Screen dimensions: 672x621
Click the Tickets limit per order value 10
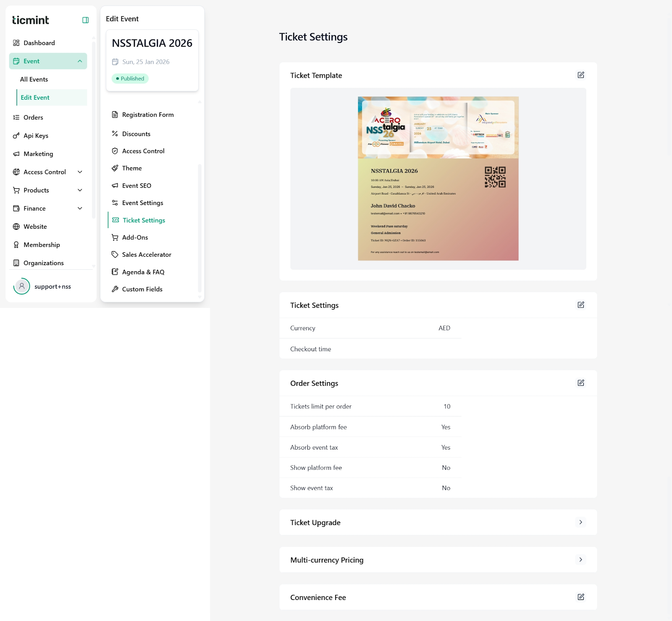click(x=447, y=406)
